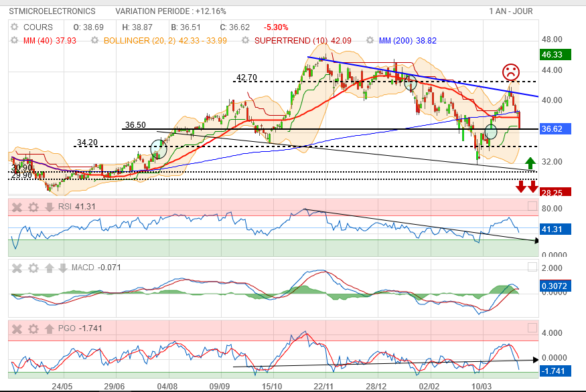Click the 24/05 date on axis

coord(62,387)
